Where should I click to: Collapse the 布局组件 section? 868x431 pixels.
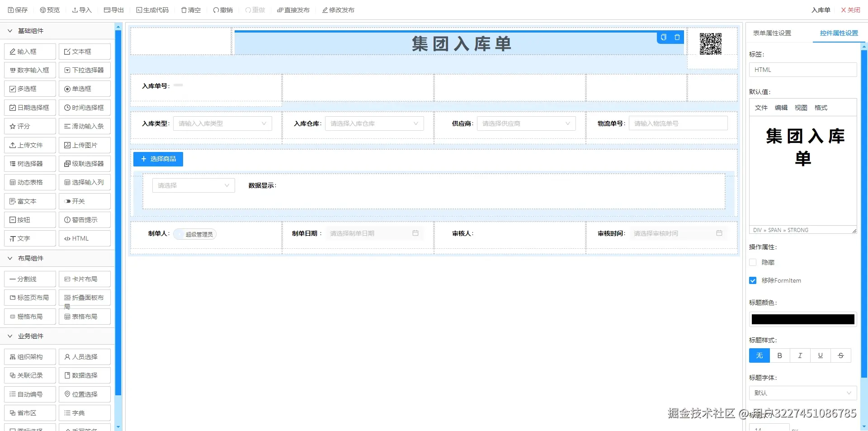[x=57, y=258]
